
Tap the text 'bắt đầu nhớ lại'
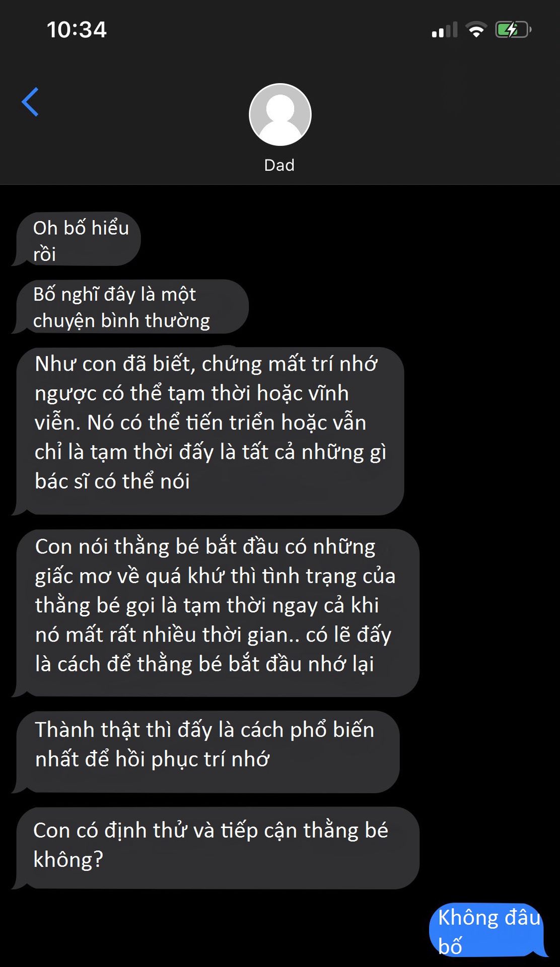(301, 664)
